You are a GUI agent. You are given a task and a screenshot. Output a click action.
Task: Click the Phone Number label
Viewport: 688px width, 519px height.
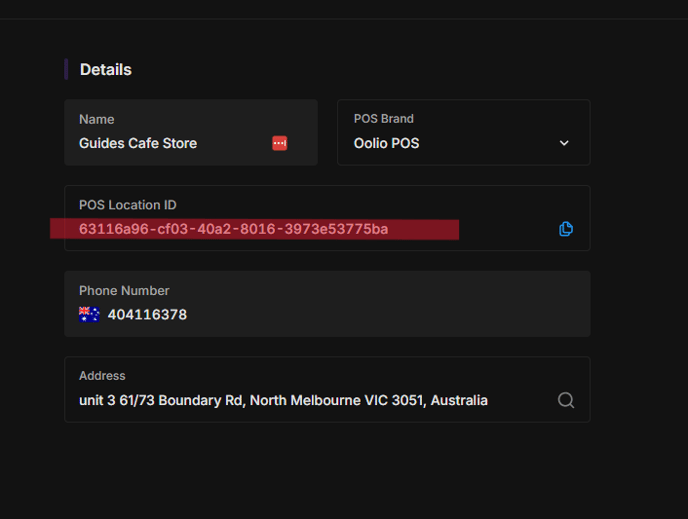pos(124,290)
